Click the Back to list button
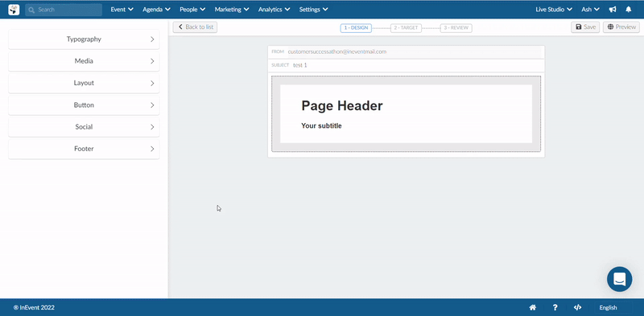The width and height of the screenshot is (644, 316). click(x=195, y=27)
